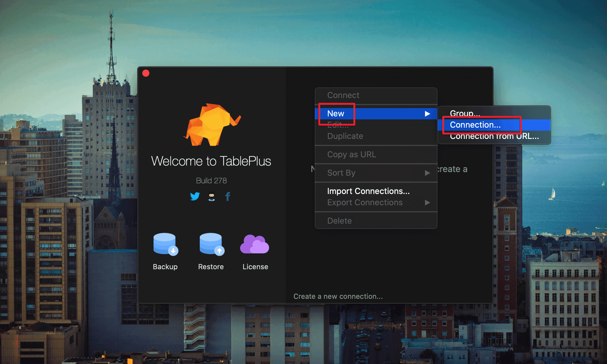Click Create a new connection... link
Image resolution: width=607 pixels, height=364 pixels.
[338, 296]
